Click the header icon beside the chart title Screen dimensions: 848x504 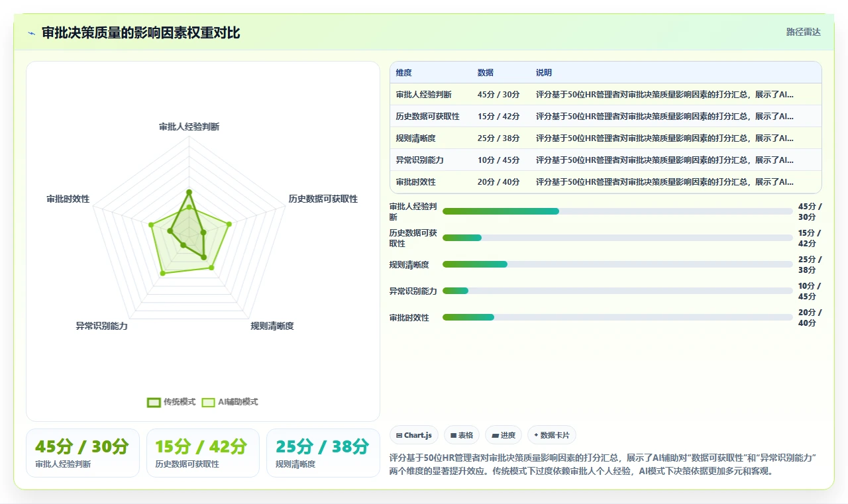point(31,32)
